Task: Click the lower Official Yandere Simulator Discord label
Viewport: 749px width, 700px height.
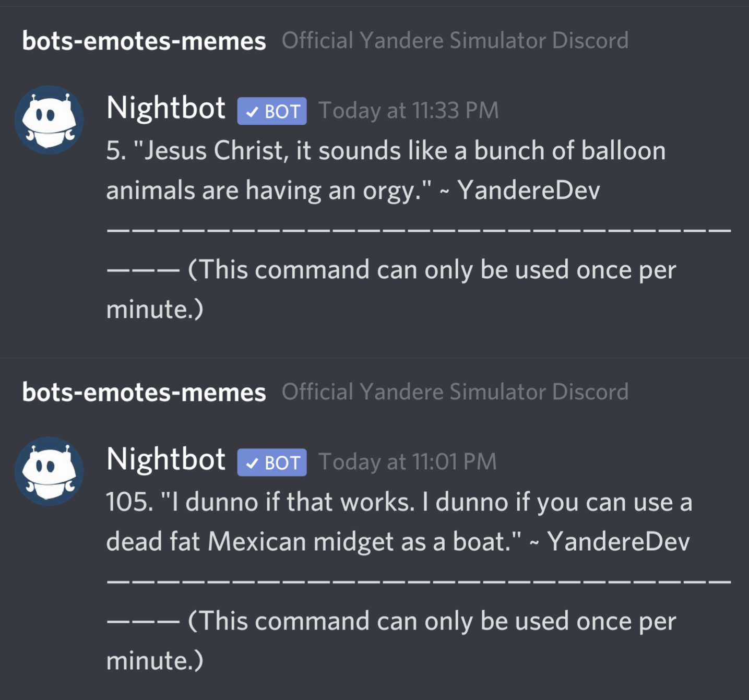Action: pos(455,391)
